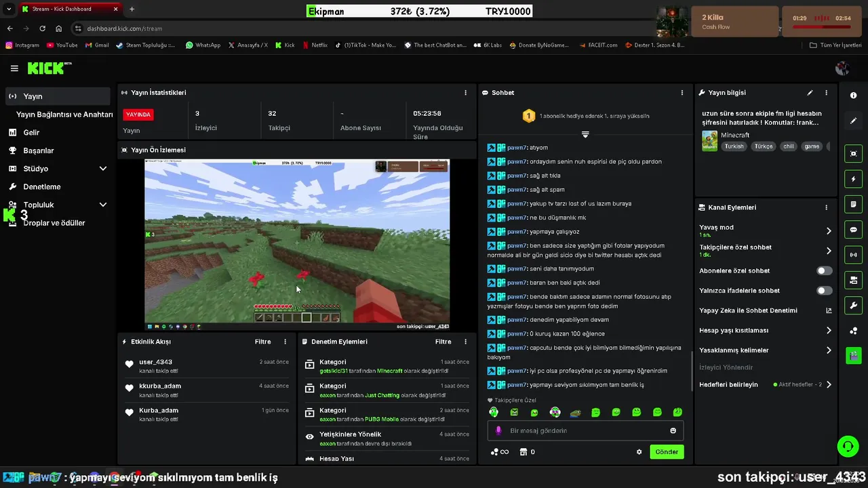Click the pencil icon in the right sidebar
The image size is (868, 488).
click(x=853, y=121)
